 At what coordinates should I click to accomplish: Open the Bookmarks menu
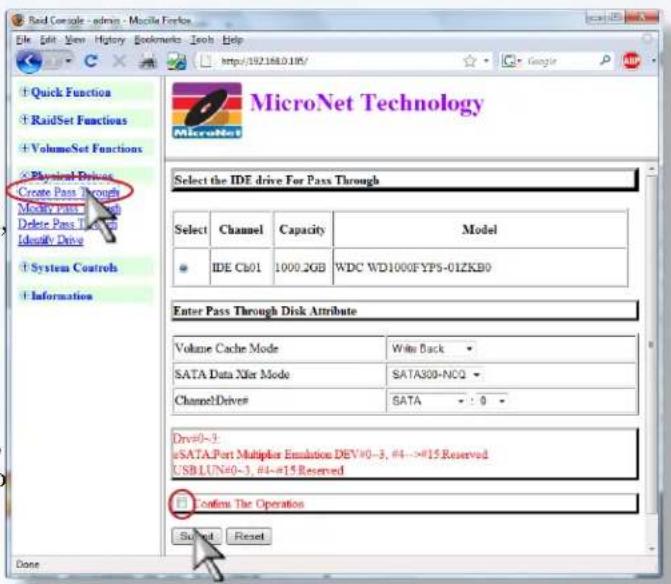point(157,40)
